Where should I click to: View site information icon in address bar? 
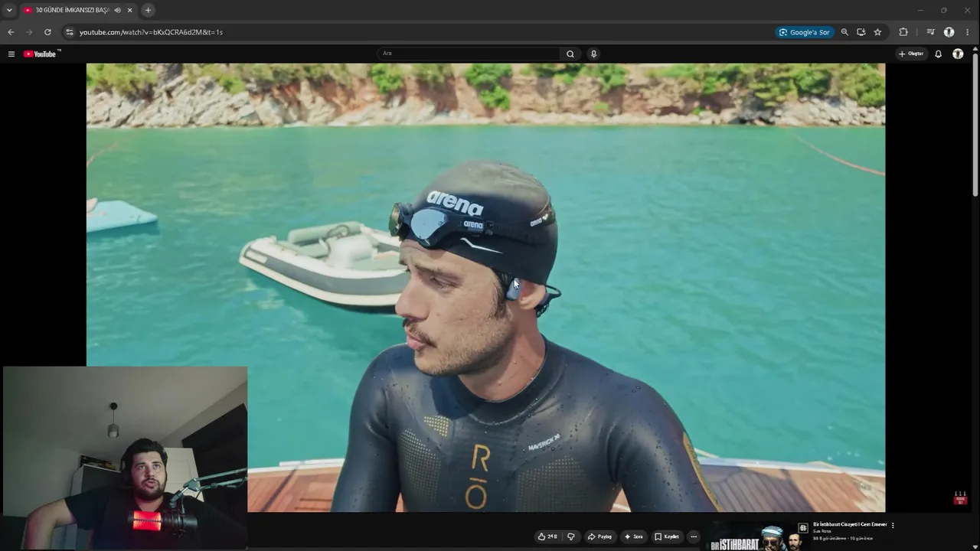point(69,32)
